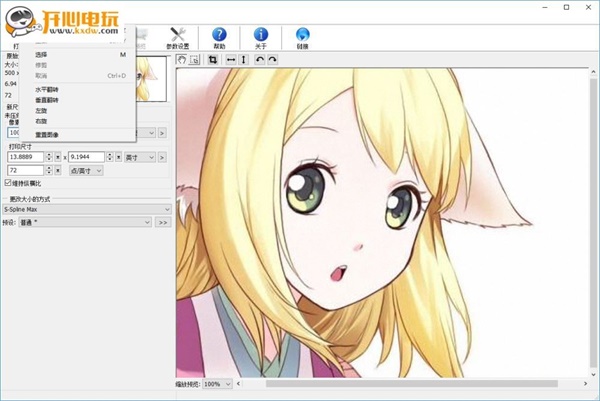Click the print width field showing 13.8889
Image resolution: width=600 pixels, height=401 pixels.
pyautogui.click(x=23, y=157)
